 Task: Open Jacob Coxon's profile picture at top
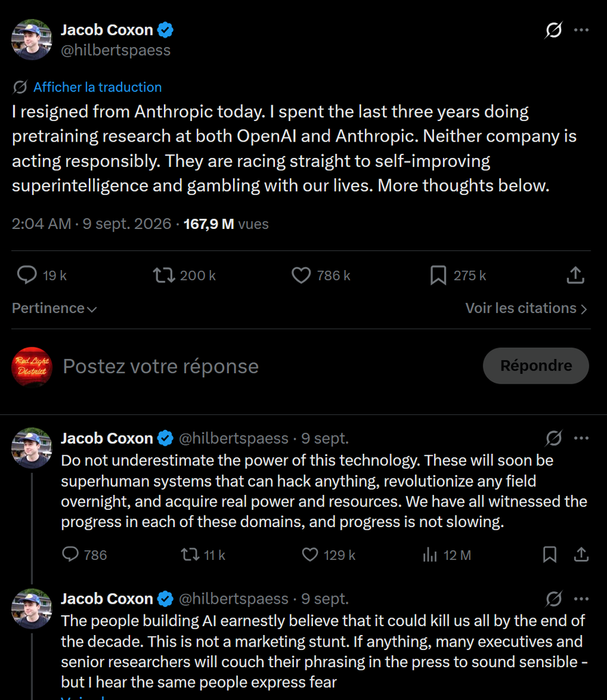tap(31, 39)
